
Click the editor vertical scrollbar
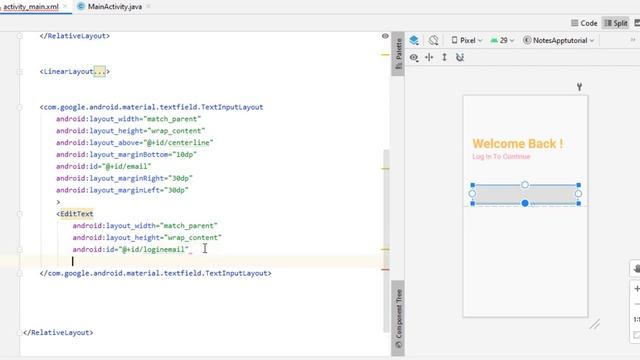386,241
